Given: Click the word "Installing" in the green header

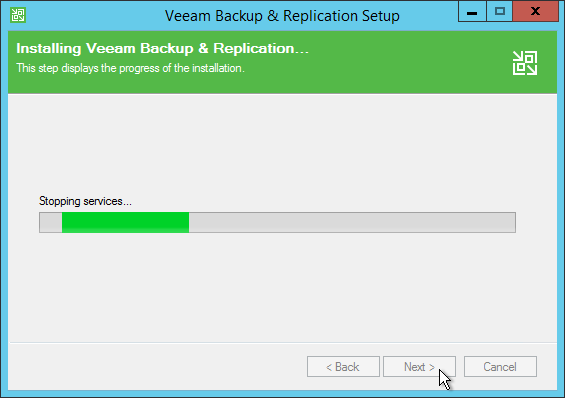Looking at the screenshot, I should click(49, 49).
